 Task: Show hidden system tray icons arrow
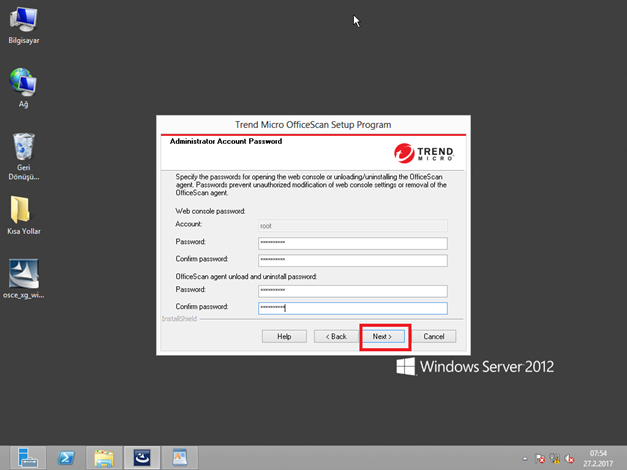[x=525, y=459]
